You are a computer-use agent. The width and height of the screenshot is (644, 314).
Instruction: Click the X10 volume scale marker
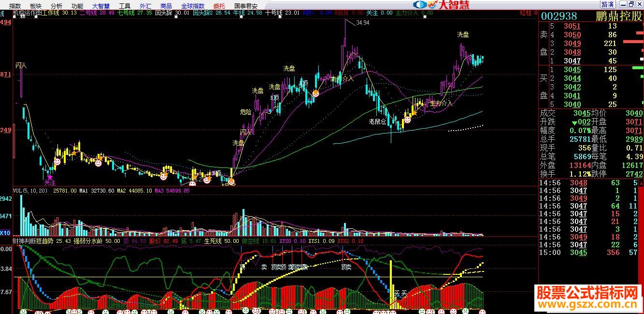(x=6, y=233)
